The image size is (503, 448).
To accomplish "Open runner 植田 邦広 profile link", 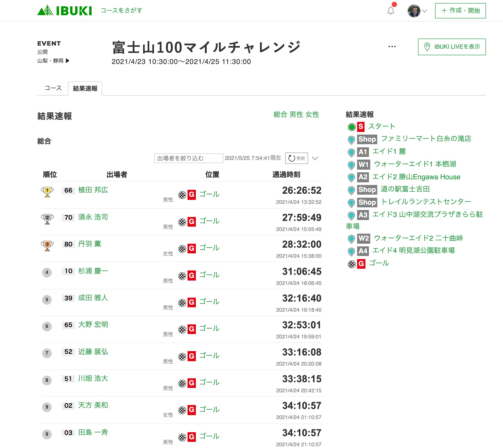I will click(93, 190).
